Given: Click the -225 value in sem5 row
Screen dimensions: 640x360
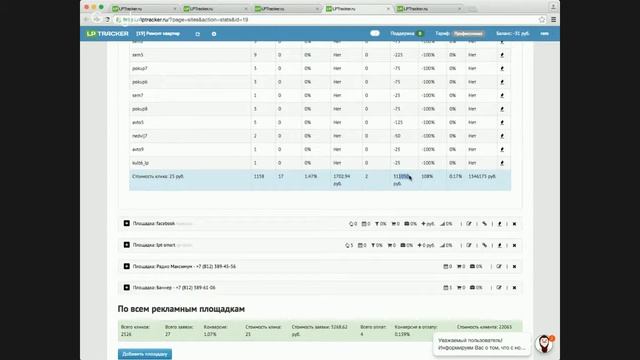Looking at the screenshot, I should pos(398,55).
